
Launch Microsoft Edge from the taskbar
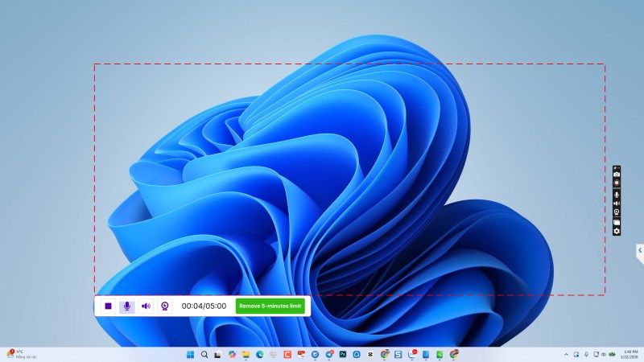click(259, 354)
